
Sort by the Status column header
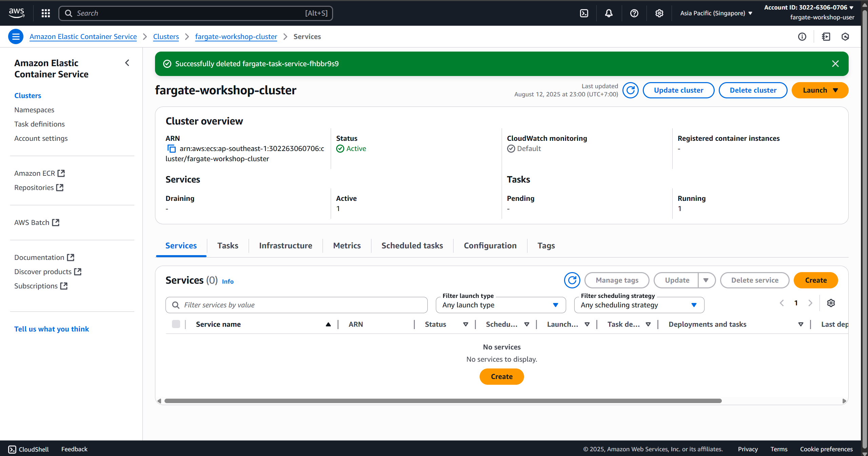point(446,324)
